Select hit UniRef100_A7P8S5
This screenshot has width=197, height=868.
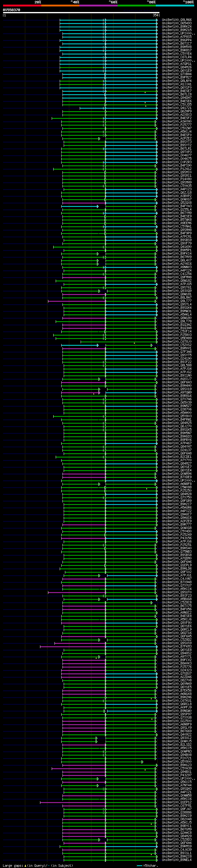(x=177, y=37)
